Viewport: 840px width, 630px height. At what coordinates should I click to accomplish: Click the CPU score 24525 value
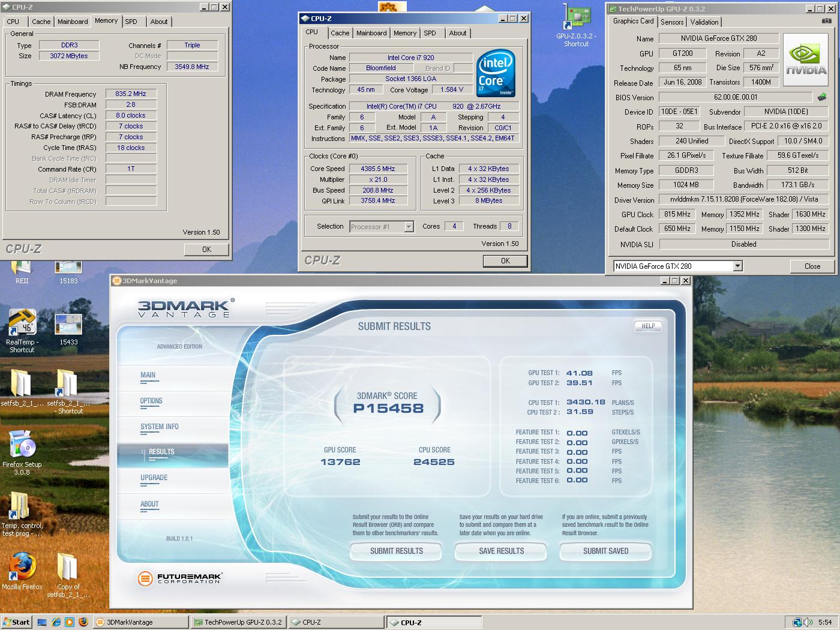coord(434,462)
